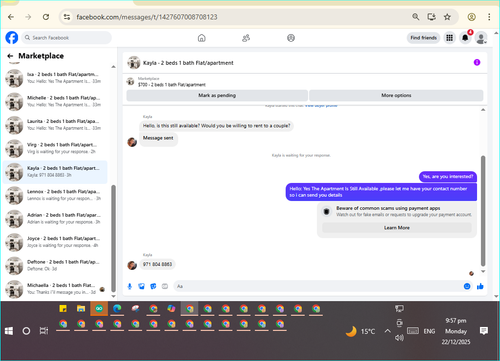The image size is (500, 361).
Task: Open Sticky Notes from the taskbar
Action: (63, 309)
